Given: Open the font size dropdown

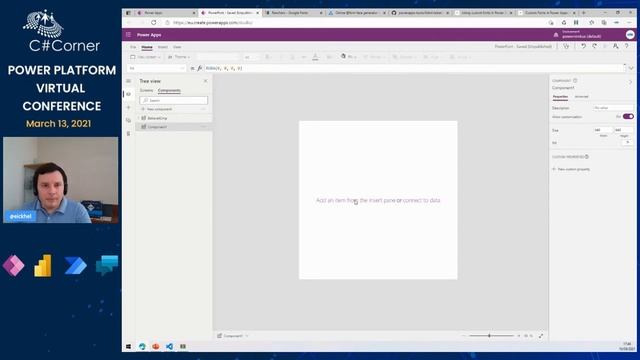Looking at the screenshot, I should 251,57.
